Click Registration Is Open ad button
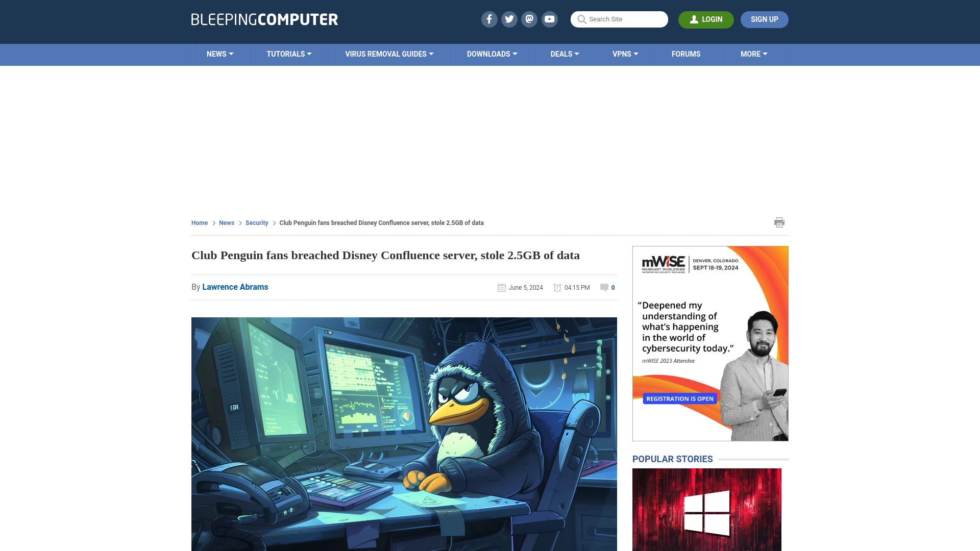The image size is (980, 551). [680, 398]
